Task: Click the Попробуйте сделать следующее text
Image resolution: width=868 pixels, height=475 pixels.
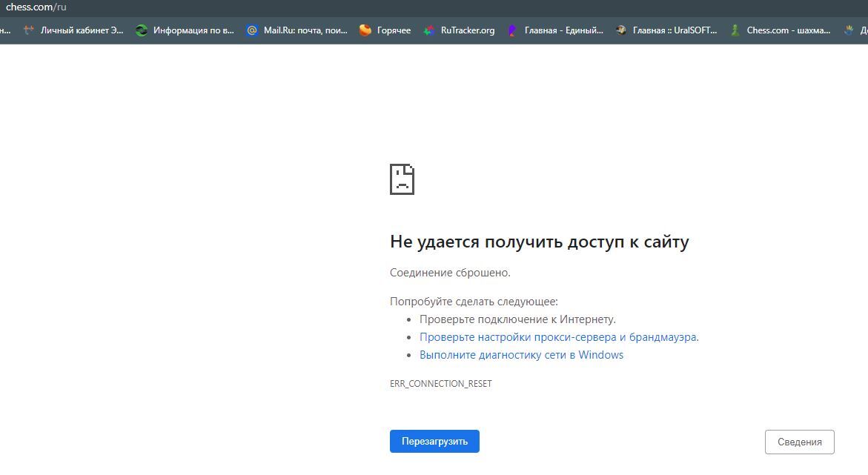Action: click(x=474, y=302)
